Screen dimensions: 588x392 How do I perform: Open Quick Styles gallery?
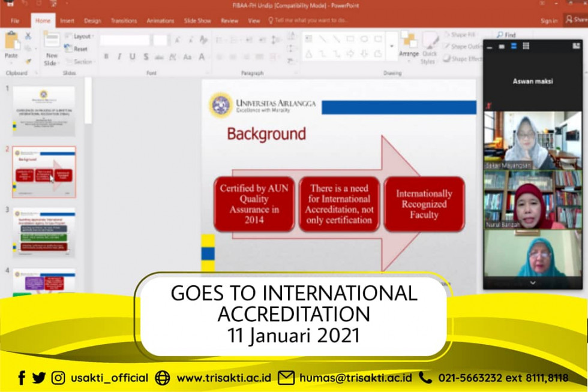[x=430, y=48]
